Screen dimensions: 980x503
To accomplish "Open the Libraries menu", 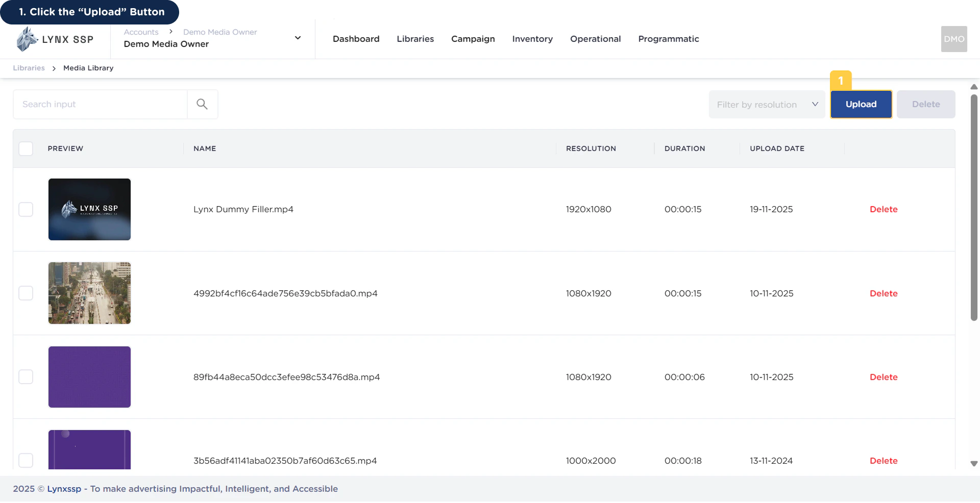I will point(415,39).
